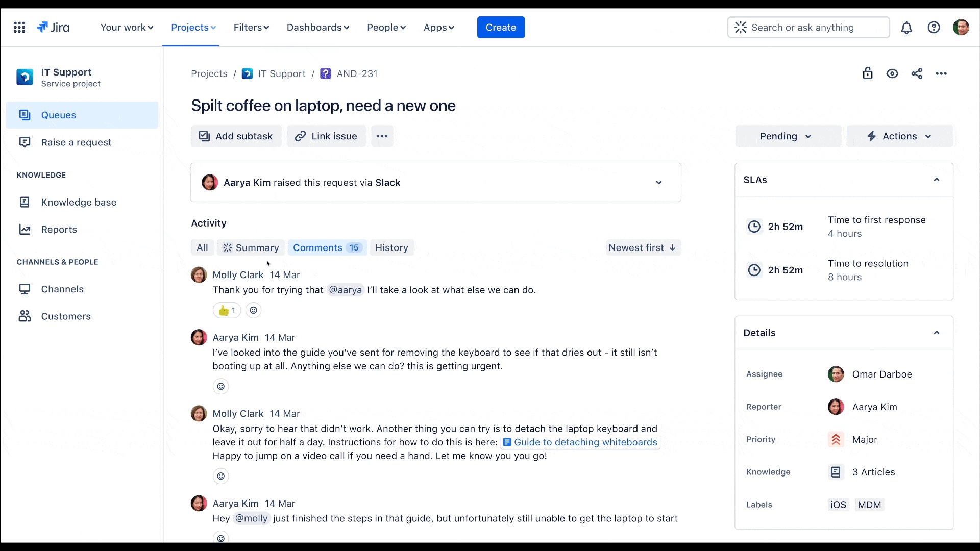The height and width of the screenshot is (551, 980).
Task: Open the Pending status dropdown
Action: coord(788,136)
